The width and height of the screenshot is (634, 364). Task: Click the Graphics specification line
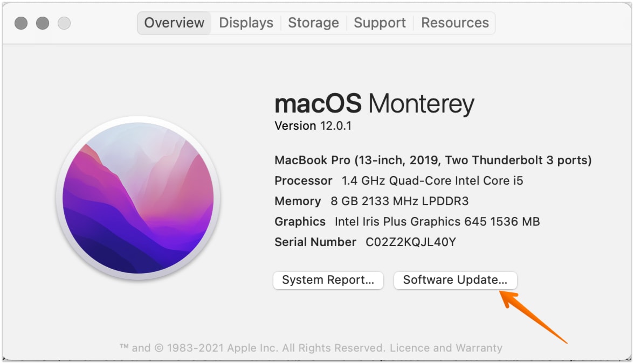(x=407, y=221)
